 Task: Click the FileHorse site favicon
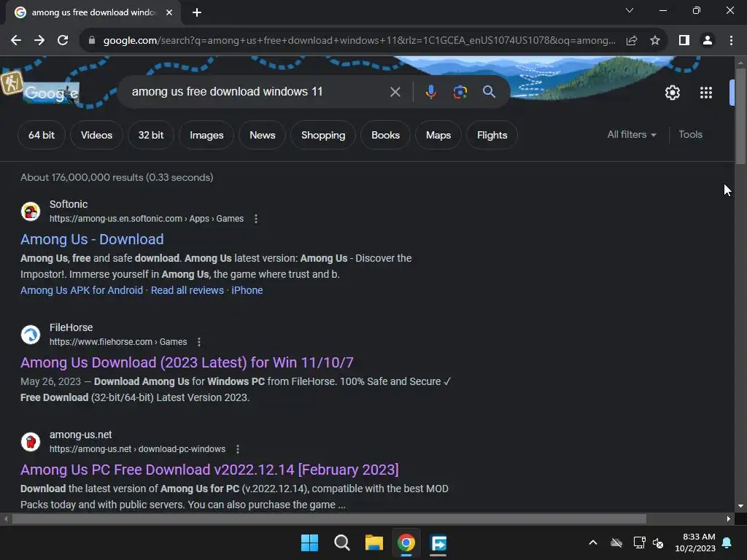coord(31,334)
